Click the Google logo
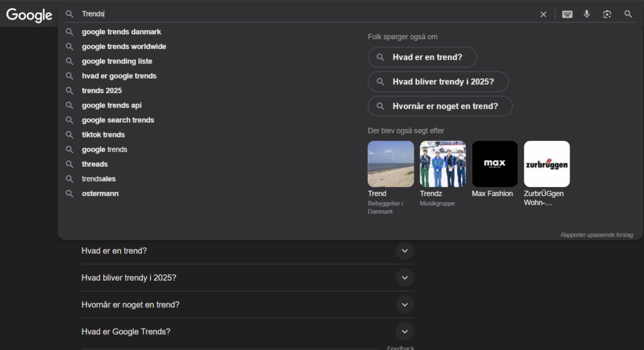This screenshot has height=350, width=644. (29, 15)
